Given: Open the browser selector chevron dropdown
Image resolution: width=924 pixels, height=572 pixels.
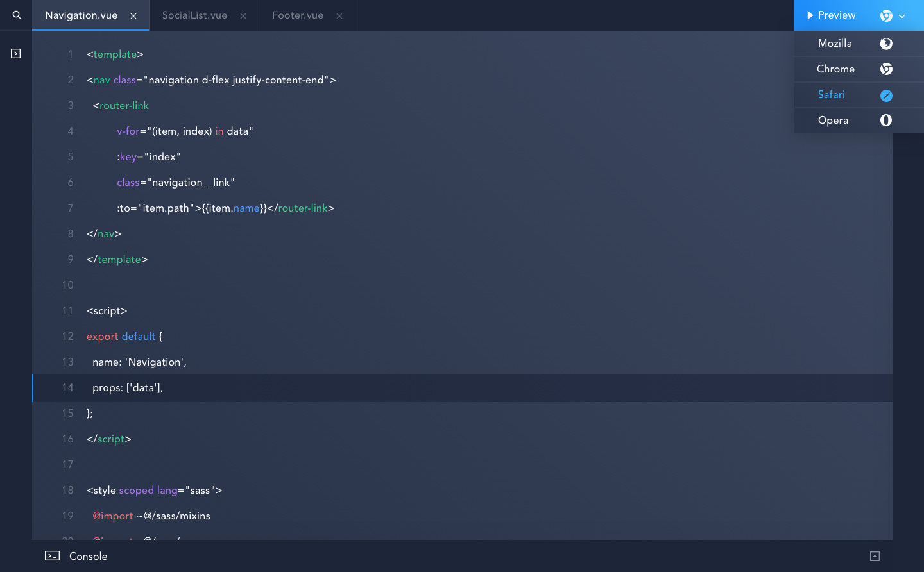Looking at the screenshot, I should (902, 16).
